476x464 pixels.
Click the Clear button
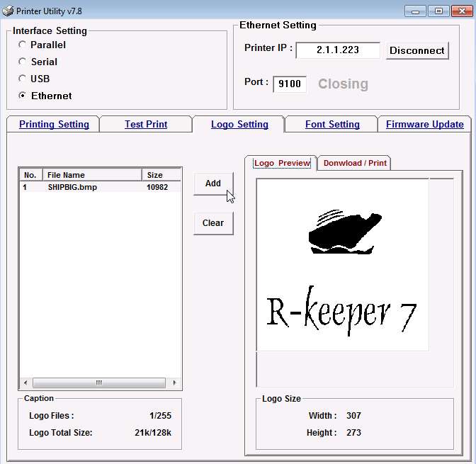click(x=213, y=223)
